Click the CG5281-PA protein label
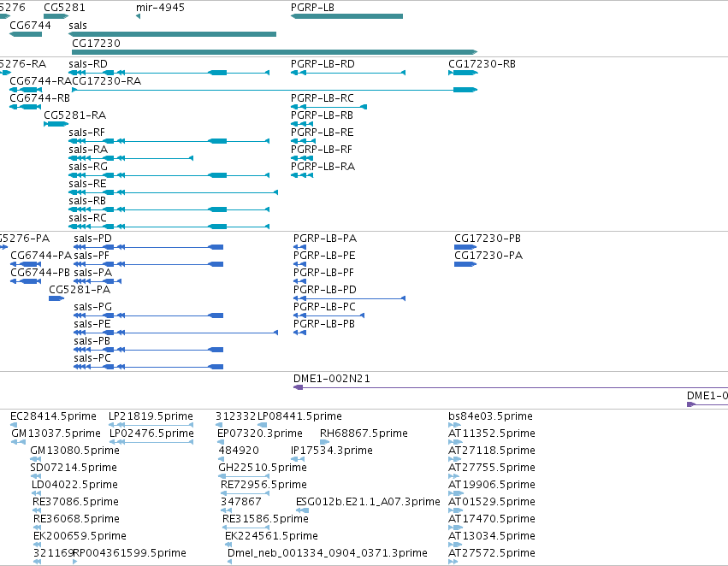728x566 pixels. pyautogui.click(x=80, y=290)
